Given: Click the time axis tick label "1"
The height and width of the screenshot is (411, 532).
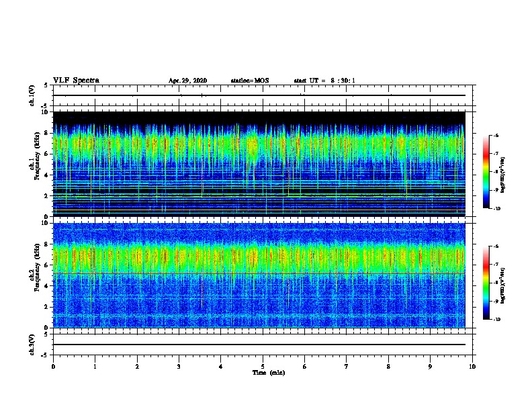Looking at the screenshot, I should click(95, 366).
